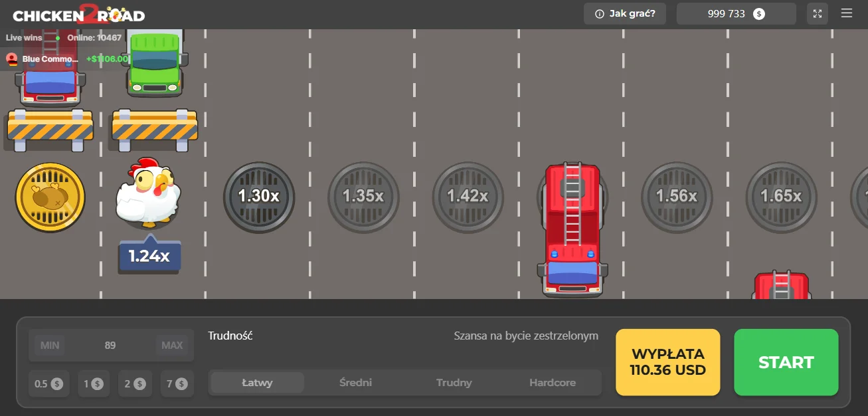Select Średni difficulty
The width and height of the screenshot is (868, 416).
(355, 383)
